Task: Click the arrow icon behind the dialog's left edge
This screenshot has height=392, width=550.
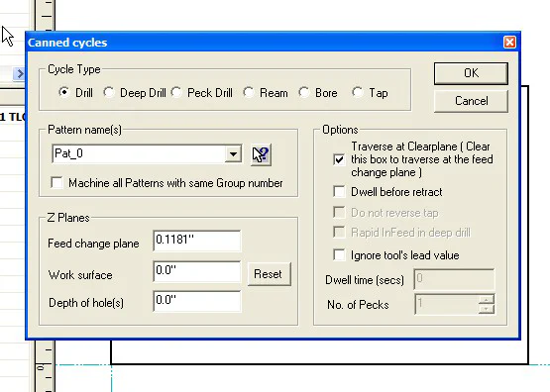Action: [x=19, y=73]
